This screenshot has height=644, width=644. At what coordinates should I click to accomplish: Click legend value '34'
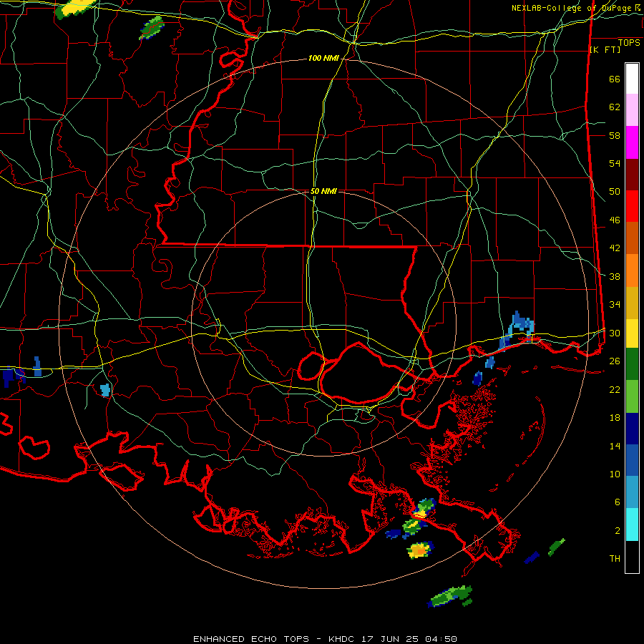615,305
